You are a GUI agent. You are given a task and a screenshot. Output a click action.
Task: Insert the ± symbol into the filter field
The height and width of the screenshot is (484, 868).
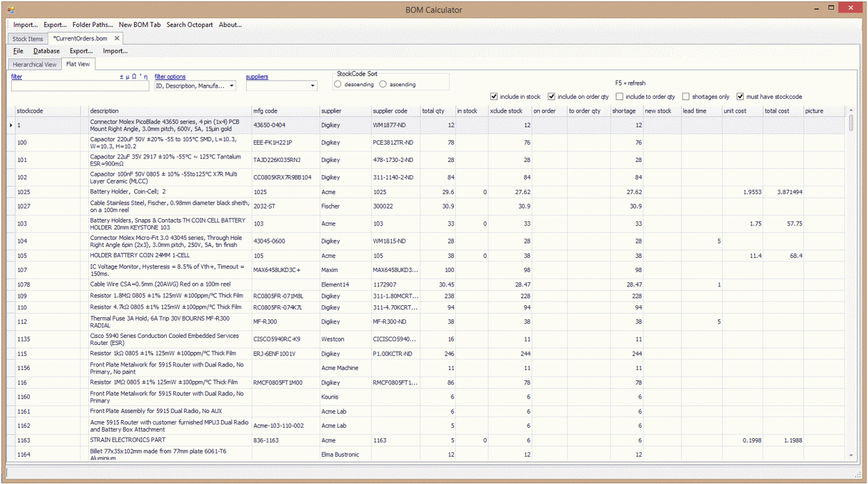pos(120,76)
